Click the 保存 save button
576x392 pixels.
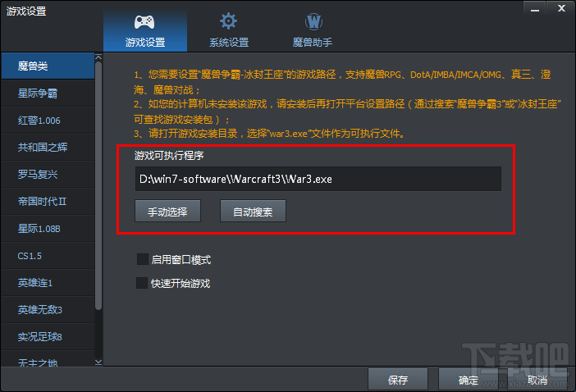[x=398, y=380]
